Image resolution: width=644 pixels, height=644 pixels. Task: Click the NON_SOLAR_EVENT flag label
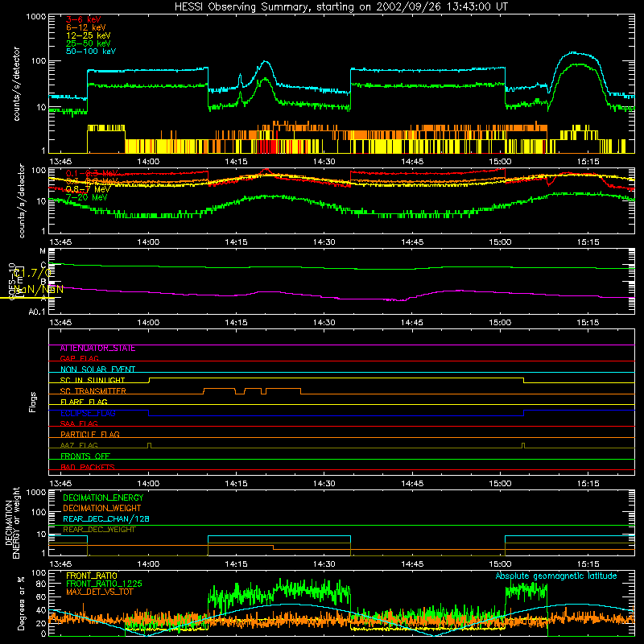(x=97, y=369)
